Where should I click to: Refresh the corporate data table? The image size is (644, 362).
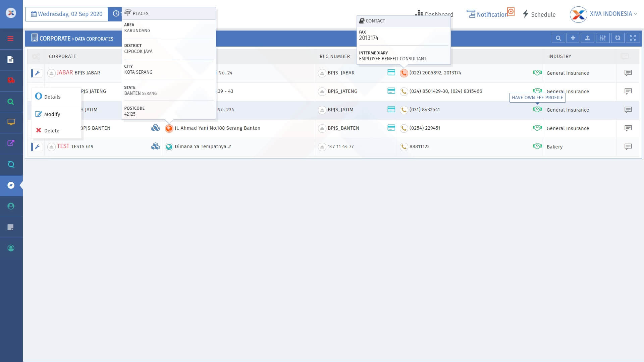pyautogui.click(x=618, y=38)
